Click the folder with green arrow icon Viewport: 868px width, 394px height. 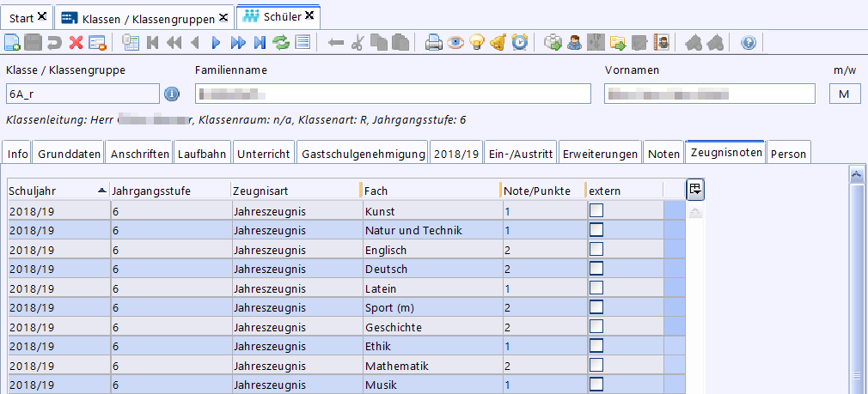point(617,43)
